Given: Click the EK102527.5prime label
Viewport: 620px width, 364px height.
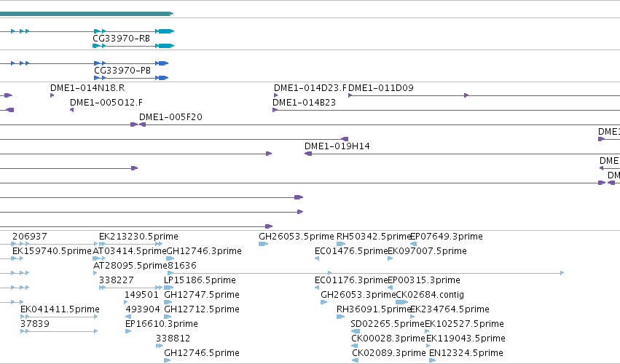Looking at the screenshot, I should [464, 324].
